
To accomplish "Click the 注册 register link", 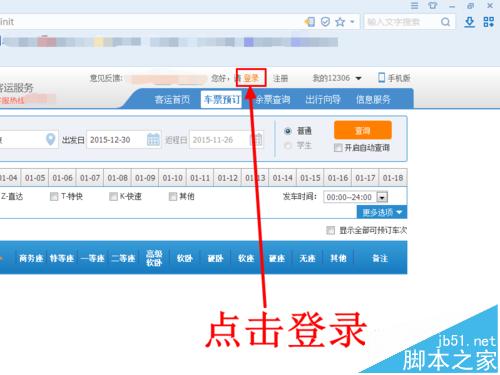I will 280,78.
